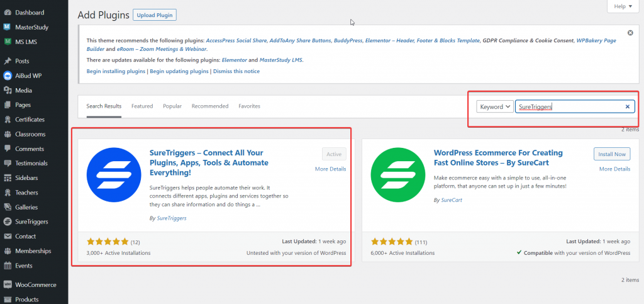Switch to the Featured tab
Viewport: 644px width, 304px height.
point(142,106)
